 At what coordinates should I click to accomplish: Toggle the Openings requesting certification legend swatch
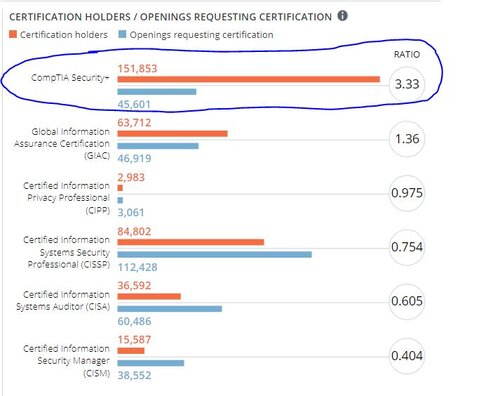[x=122, y=34]
